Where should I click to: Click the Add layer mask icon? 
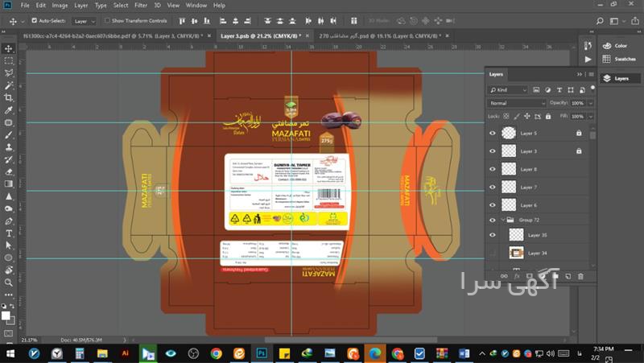(530, 276)
